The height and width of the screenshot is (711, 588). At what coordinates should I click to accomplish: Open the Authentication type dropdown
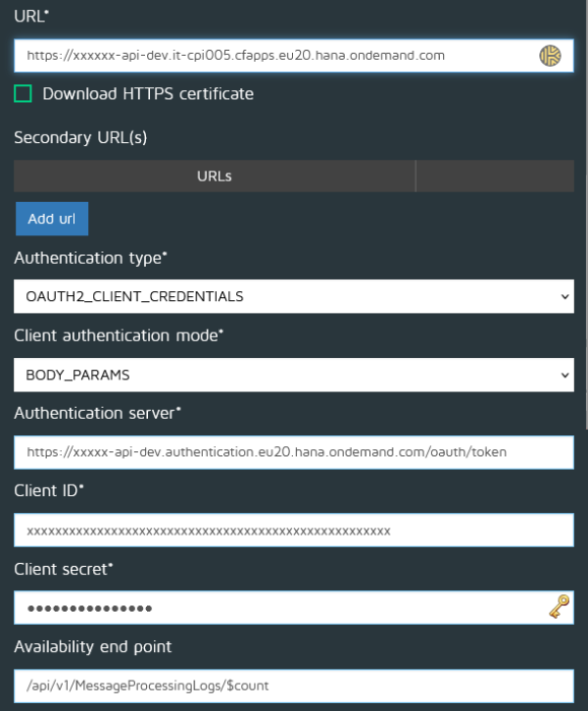coord(293,296)
